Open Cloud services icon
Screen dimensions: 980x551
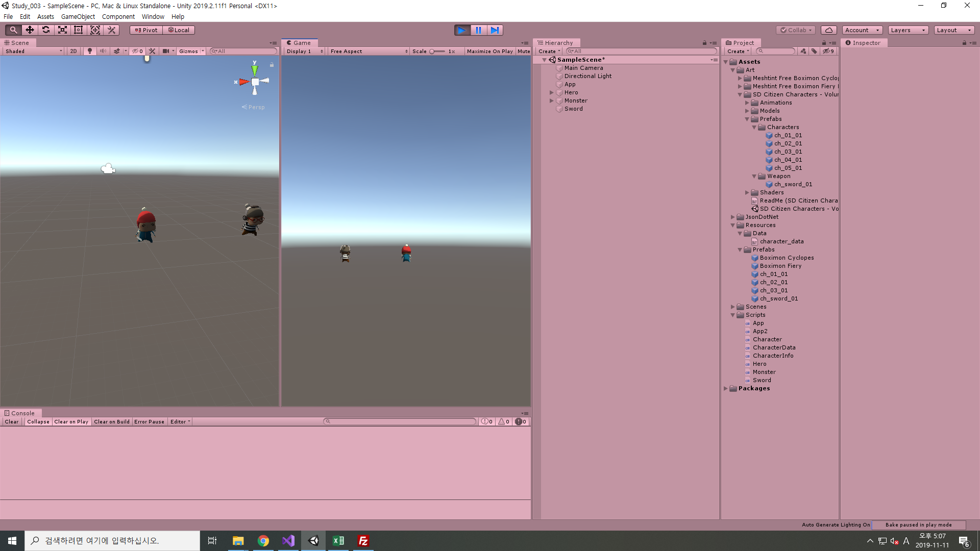click(829, 30)
